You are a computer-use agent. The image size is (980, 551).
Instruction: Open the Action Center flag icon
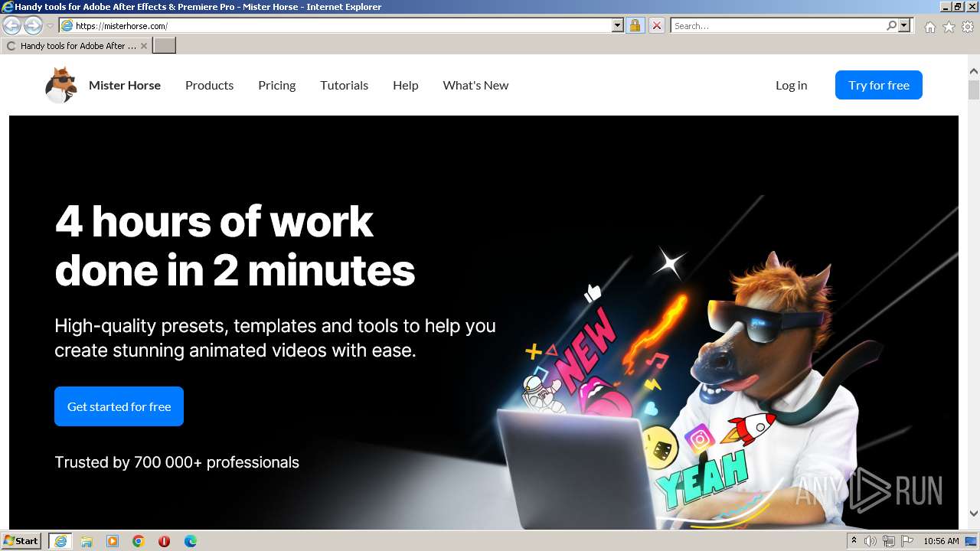click(907, 541)
